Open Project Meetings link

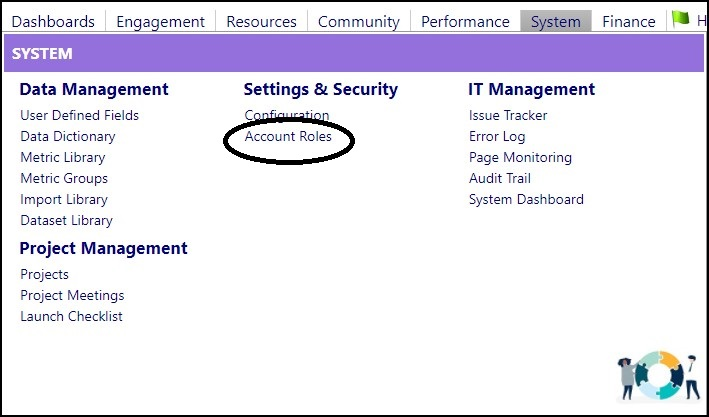(x=72, y=295)
